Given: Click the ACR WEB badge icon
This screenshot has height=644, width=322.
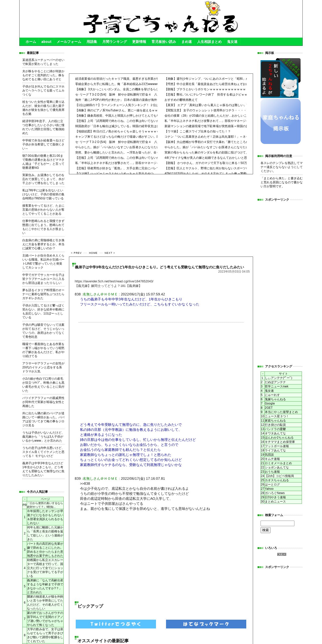Looking at the screenshot, I should tap(282, 554).
